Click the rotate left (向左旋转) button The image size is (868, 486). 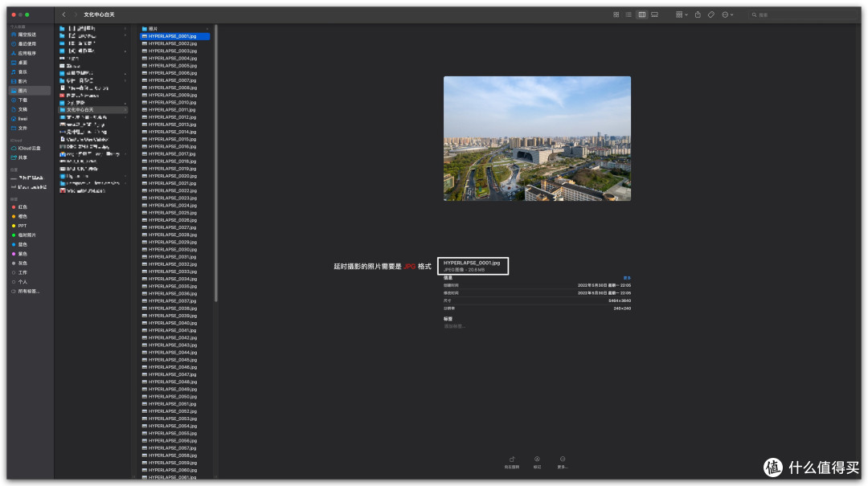511,462
